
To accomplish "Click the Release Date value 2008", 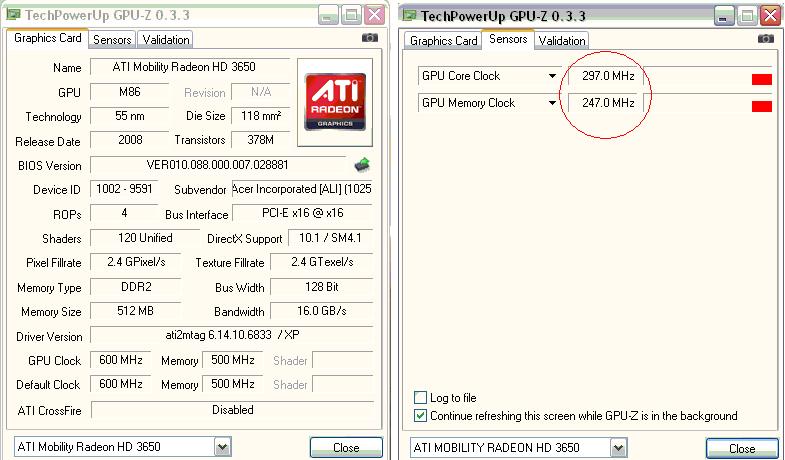I will point(130,140).
